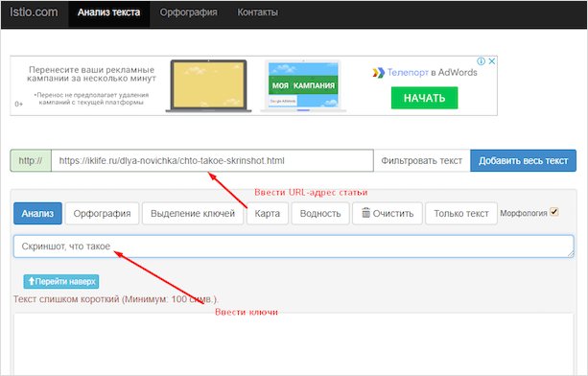Go to the Орфография navigation item

189,12
